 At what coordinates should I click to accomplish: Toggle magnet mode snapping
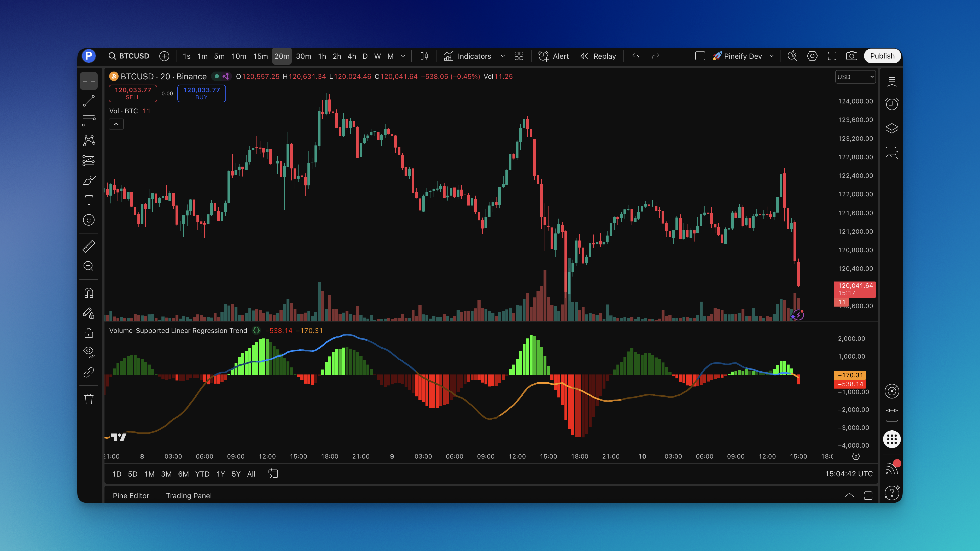(89, 293)
